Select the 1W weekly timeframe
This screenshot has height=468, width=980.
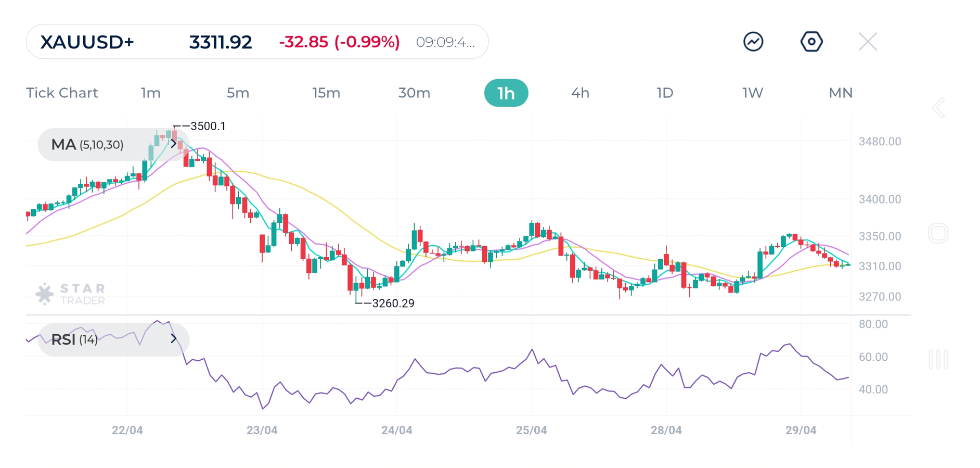pos(752,93)
